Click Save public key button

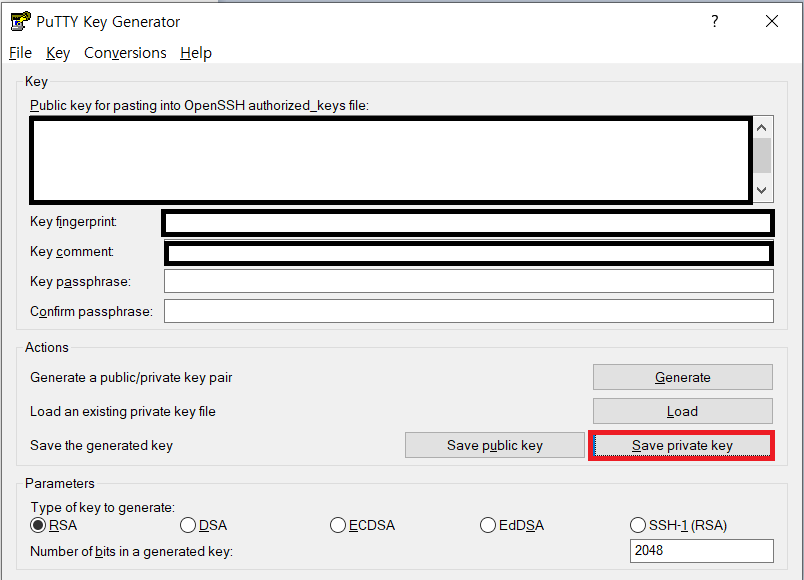[495, 445]
